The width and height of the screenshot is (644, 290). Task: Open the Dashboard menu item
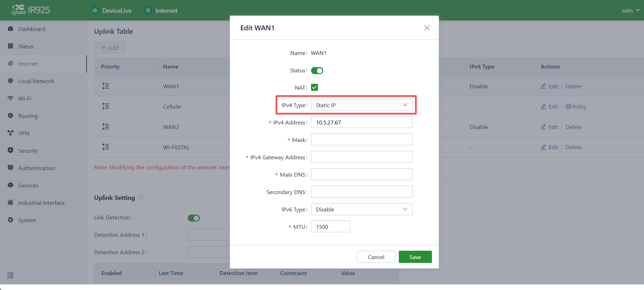tap(43, 29)
